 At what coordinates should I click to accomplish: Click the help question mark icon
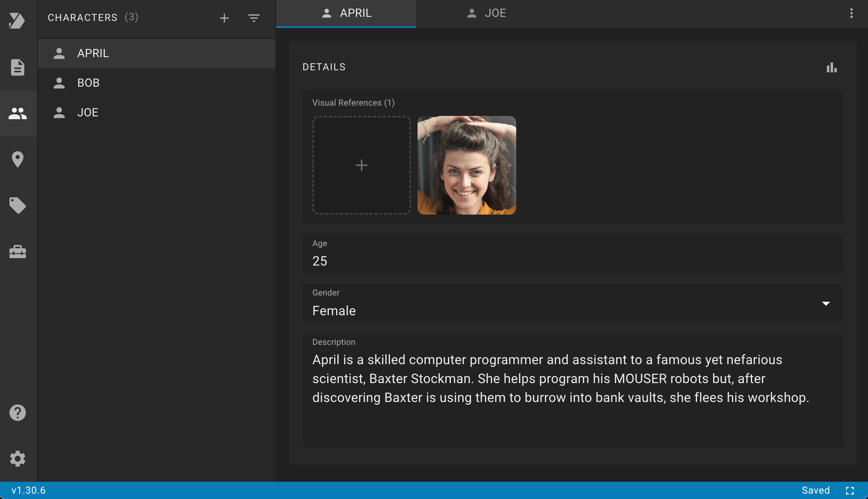point(18,413)
